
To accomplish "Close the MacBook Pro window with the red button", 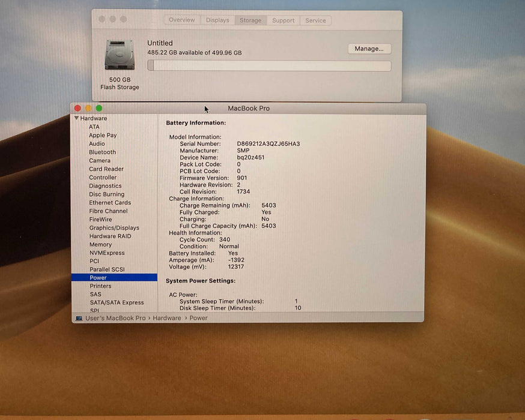I will click(77, 108).
